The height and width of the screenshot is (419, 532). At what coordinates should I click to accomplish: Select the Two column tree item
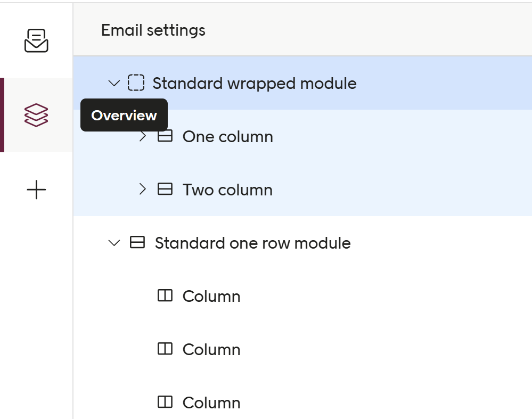click(227, 189)
